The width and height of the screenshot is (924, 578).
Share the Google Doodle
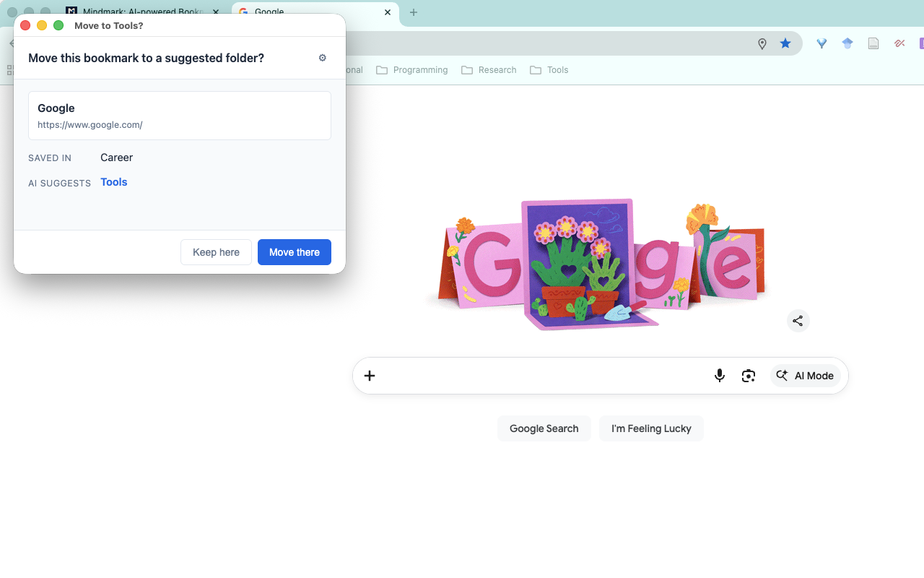pyautogui.click(x=798, y=321)
